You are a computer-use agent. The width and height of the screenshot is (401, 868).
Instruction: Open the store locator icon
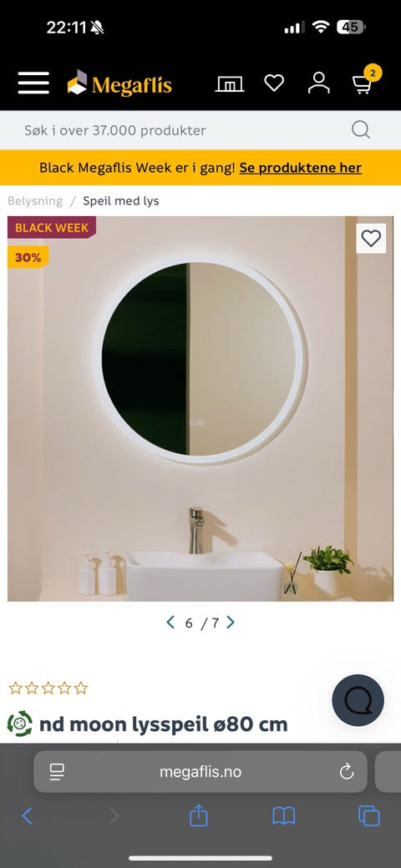(229, 83)
